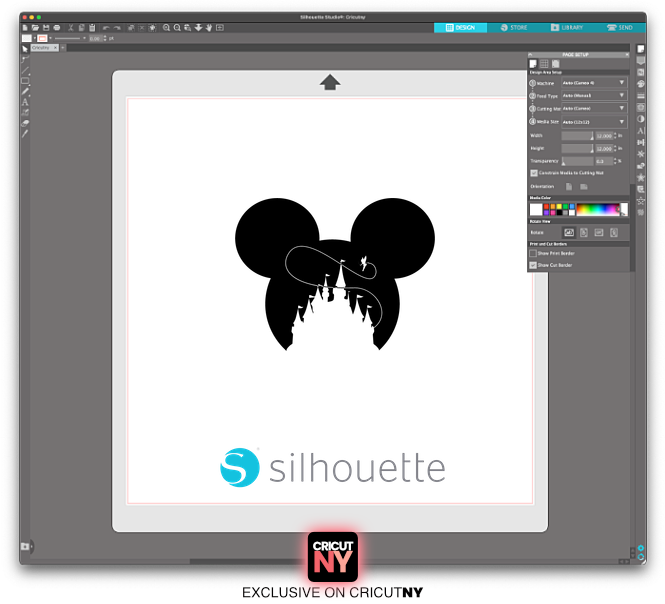The height and width of the screenshot is (604, 665).
Task: Select the Freehand pencil tool
Action: pos(25,91)
